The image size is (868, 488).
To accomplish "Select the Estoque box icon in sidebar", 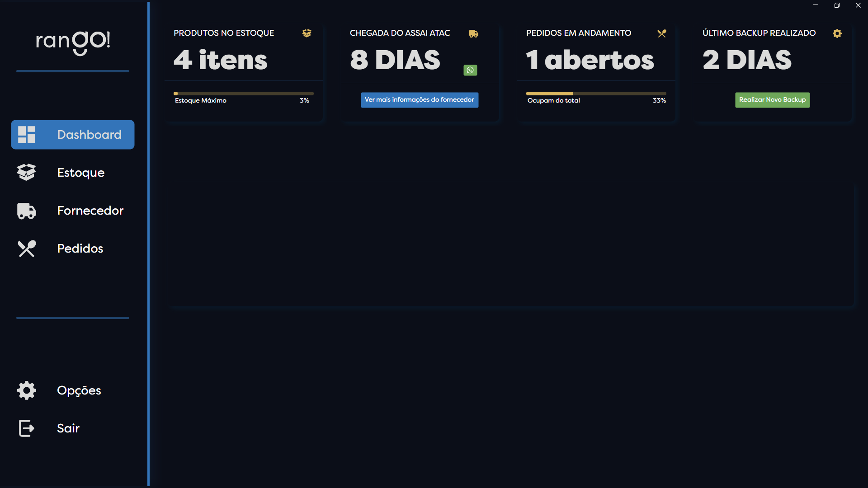I will tap(26, 172).
